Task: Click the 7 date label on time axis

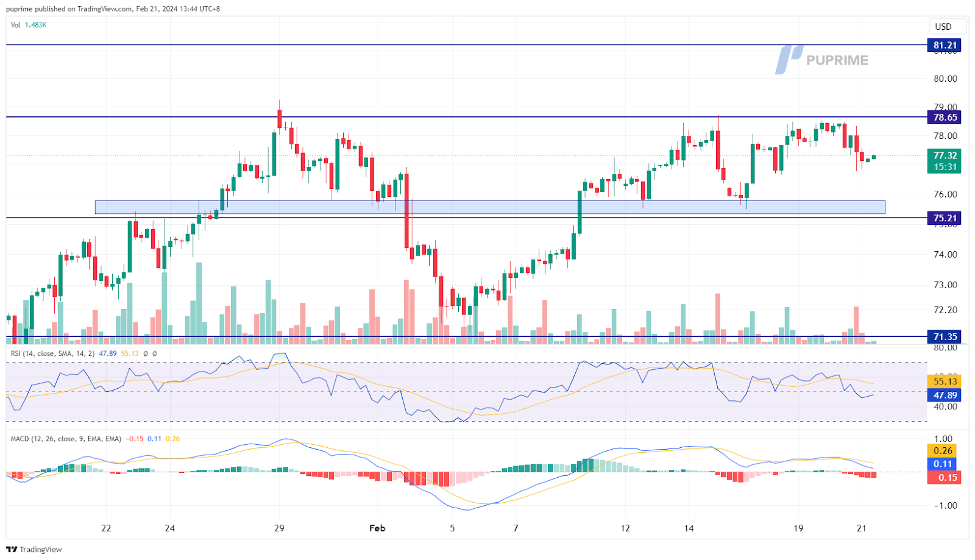Action: tap(516, 528)
